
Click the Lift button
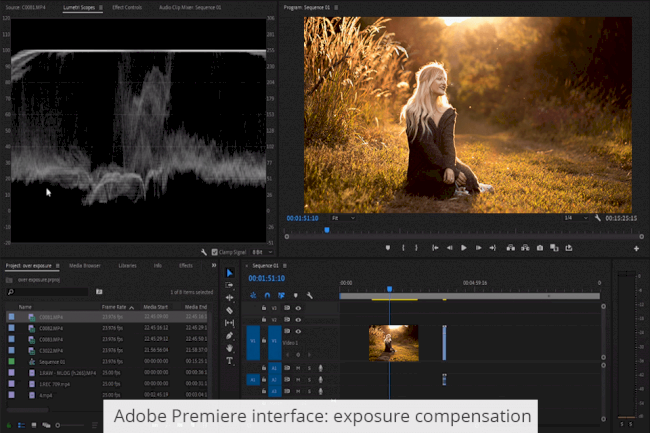(x=511, y=248)
